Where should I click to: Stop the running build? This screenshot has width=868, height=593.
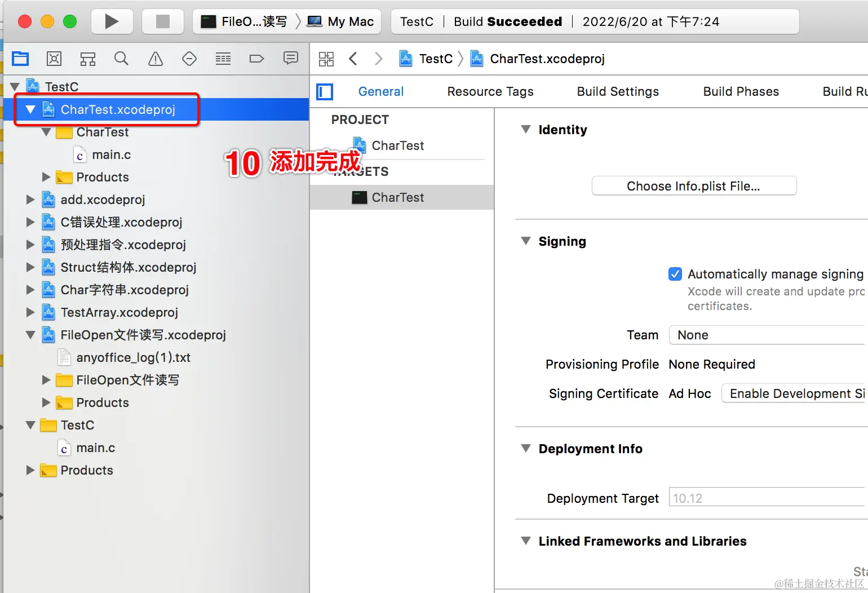point(162,21)
